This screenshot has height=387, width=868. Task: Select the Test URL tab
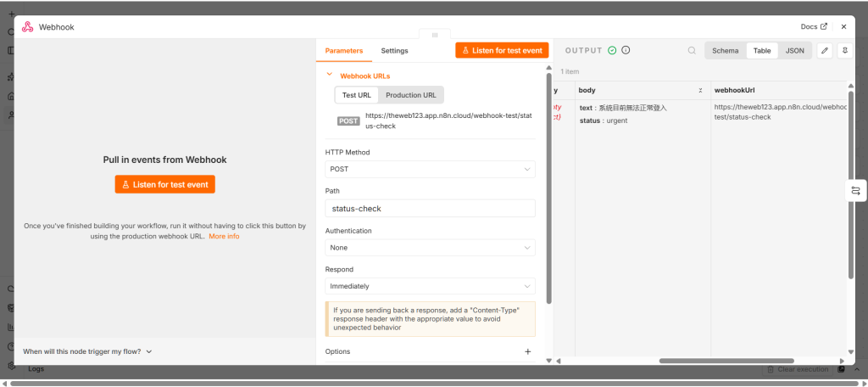coord(357,95)
